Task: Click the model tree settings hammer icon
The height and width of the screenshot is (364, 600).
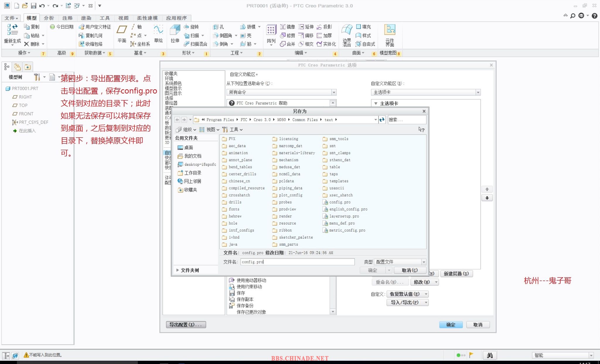Action: pos(37,77)
